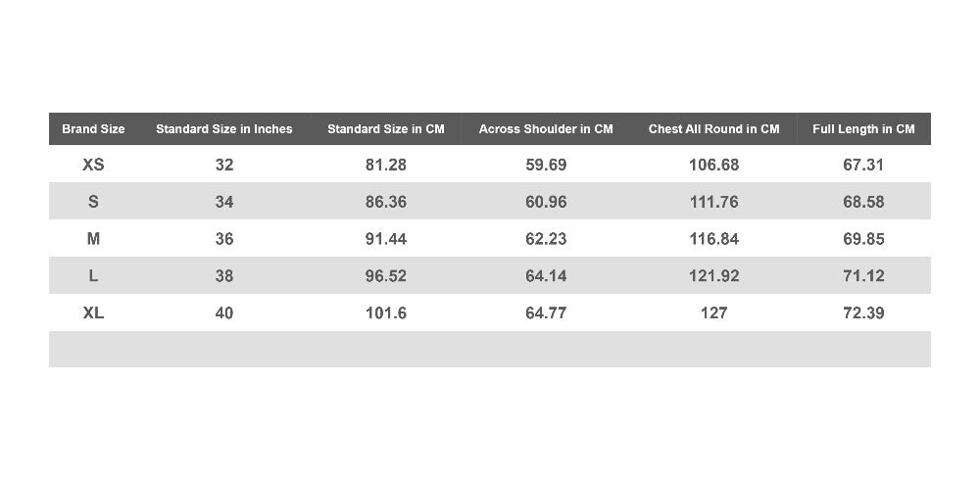980x480 pixels.
Task: Select the 101.6 standard size value
Action: tap(385, 312)
